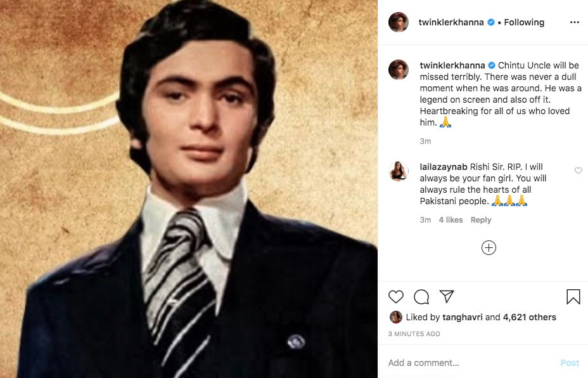Open twinklerkhanna username in post header
Screen dimensions: 588x378
tap(451, 22)
